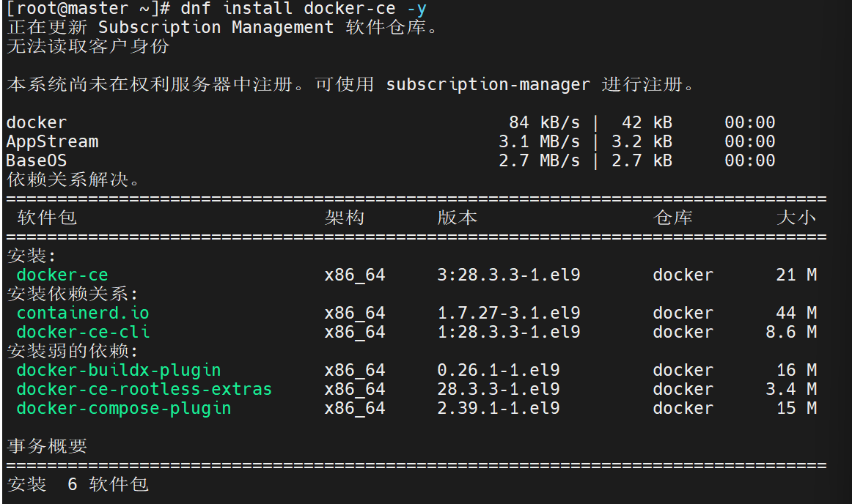Click the line '依赖关系解决。'
This screenshot has width=852, height=504.
pos(73,179)
